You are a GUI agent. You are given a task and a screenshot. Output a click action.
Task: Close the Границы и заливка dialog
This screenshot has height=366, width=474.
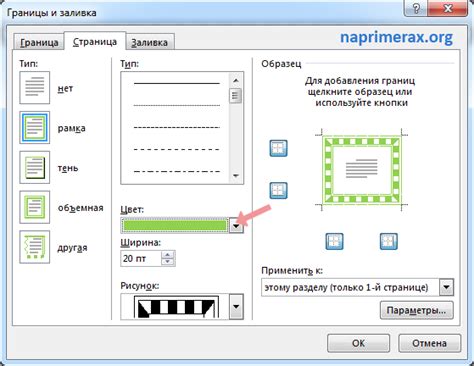point(448,8)
